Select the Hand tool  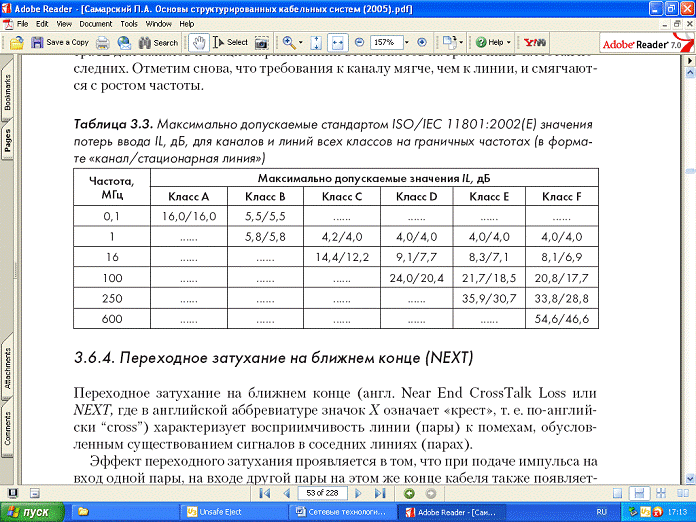[199, 43]
